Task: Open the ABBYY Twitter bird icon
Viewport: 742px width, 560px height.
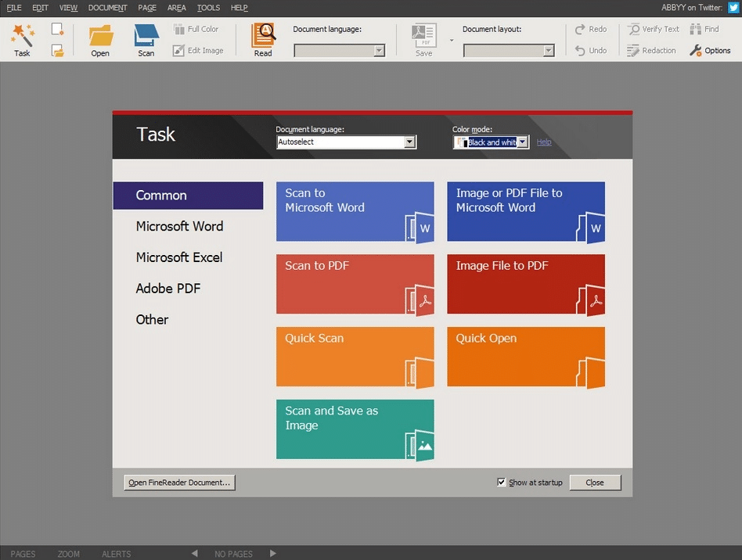Action: tap(733, 8)
